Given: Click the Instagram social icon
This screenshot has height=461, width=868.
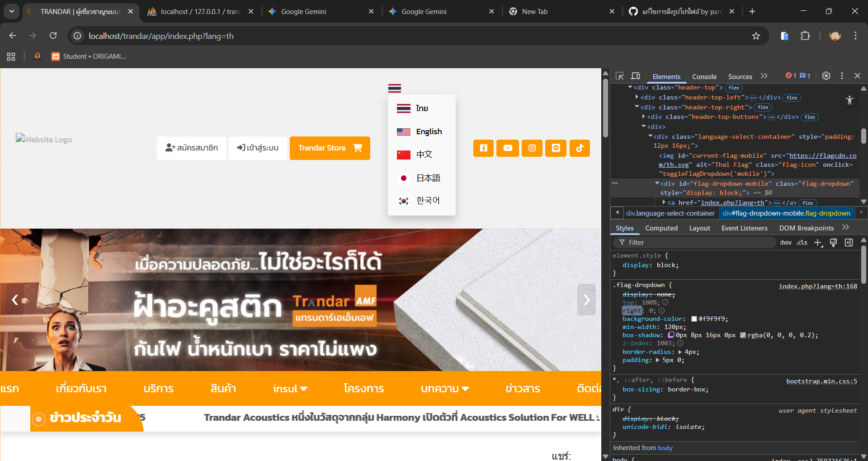Looking at the screenshot, I should 532,148.
